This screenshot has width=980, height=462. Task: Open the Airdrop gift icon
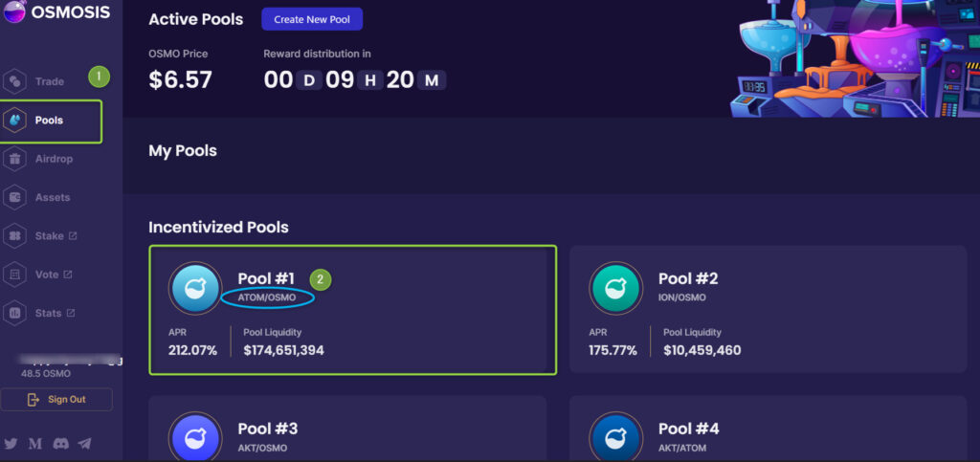point(15,159)
